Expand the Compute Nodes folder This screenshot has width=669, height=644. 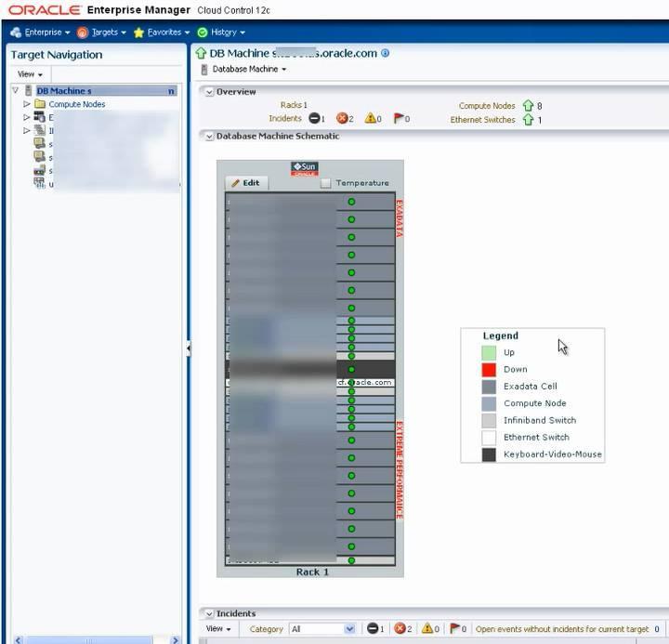click(x=26, y=104)
